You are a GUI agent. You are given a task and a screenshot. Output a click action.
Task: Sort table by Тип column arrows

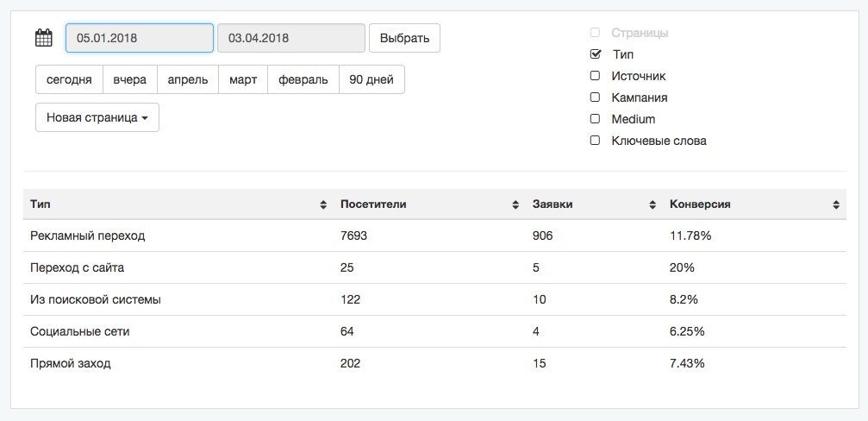[323, 205]
